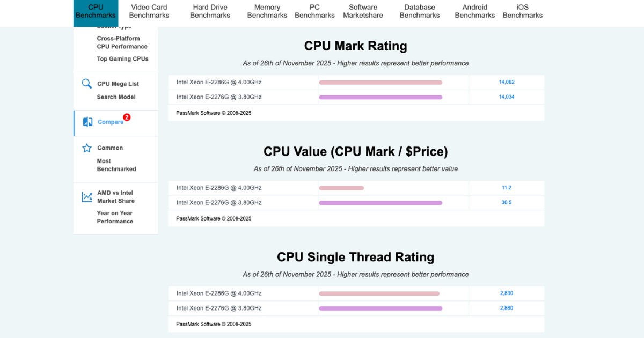Image resolution: width=644 pixels, height=338 pixels.
Task: Click Intel Xeon E-2286G in CPU Mark chart
Action: [x=219, y=82]
